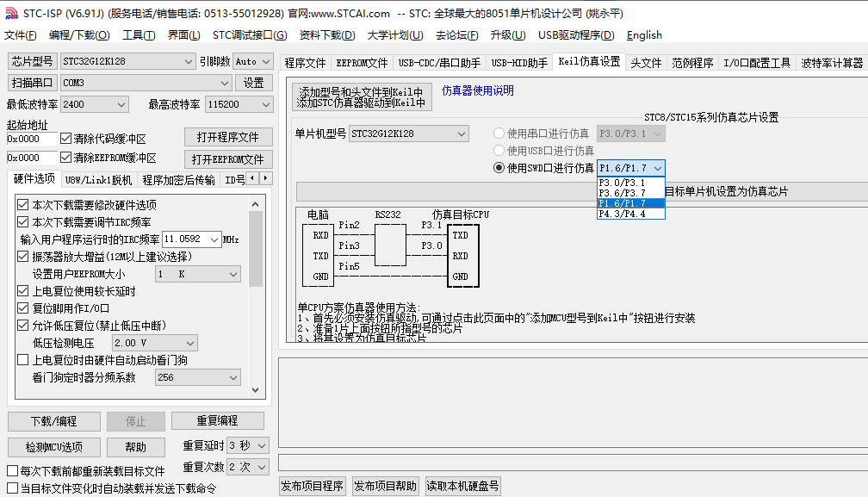The width and height of the screenshot is (868, 497).
Task: Click the left arrow of hardware tabs scroller
Action: [x=253, y=178]
